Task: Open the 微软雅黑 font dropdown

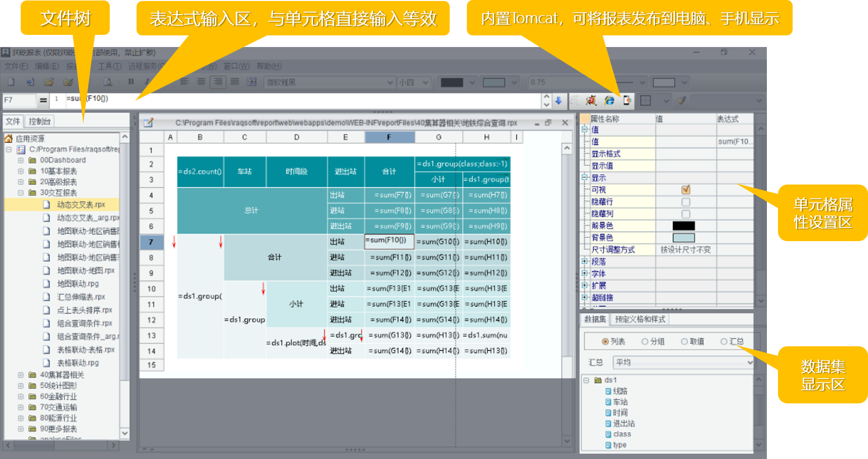Action: click(330, 82)
